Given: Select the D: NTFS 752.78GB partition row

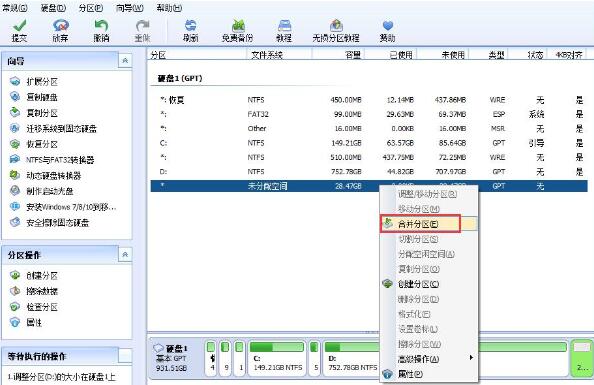Looking at the screenshot, I should coord(369,172).
